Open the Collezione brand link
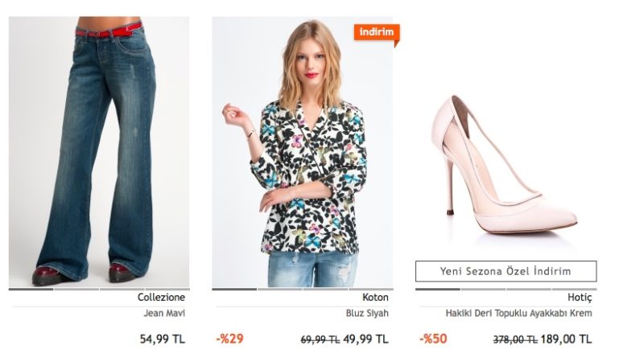The image size is (644, 362). (161, 297)
